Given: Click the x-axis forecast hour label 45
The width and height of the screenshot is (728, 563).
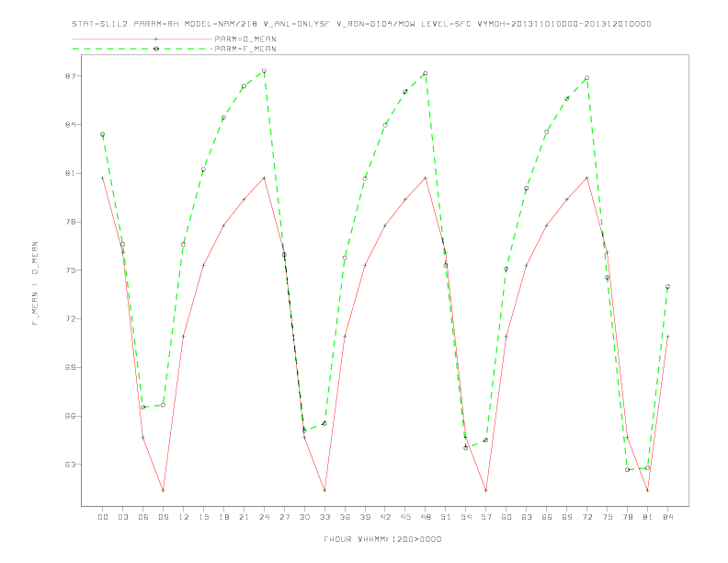Looking at the screenshot, I should click(405, 517).
